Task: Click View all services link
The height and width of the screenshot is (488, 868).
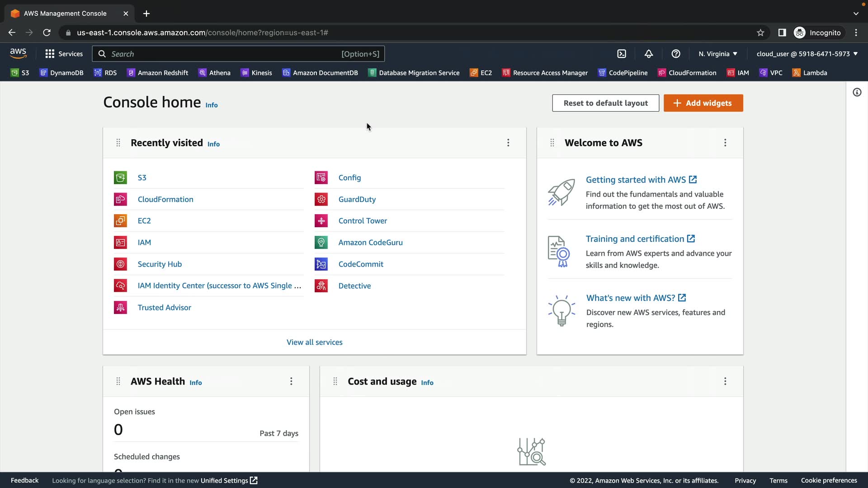Action: [315, 343]
